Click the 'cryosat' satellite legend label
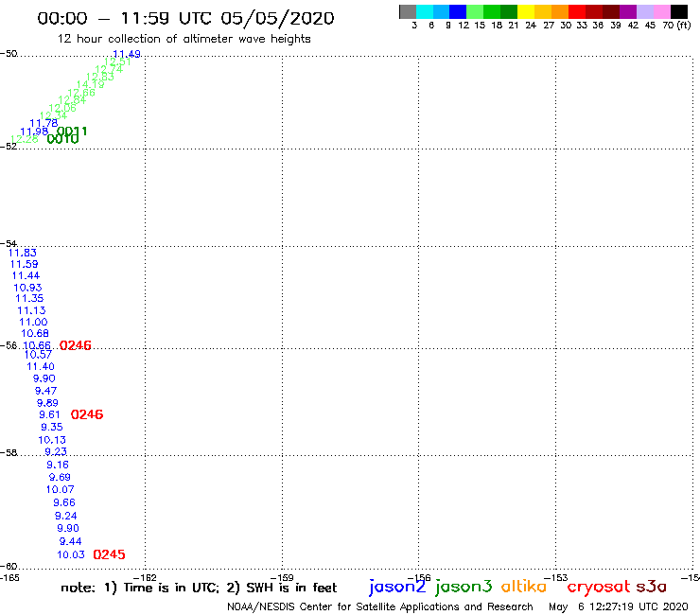700x615 pixels. tap(599, 588)
